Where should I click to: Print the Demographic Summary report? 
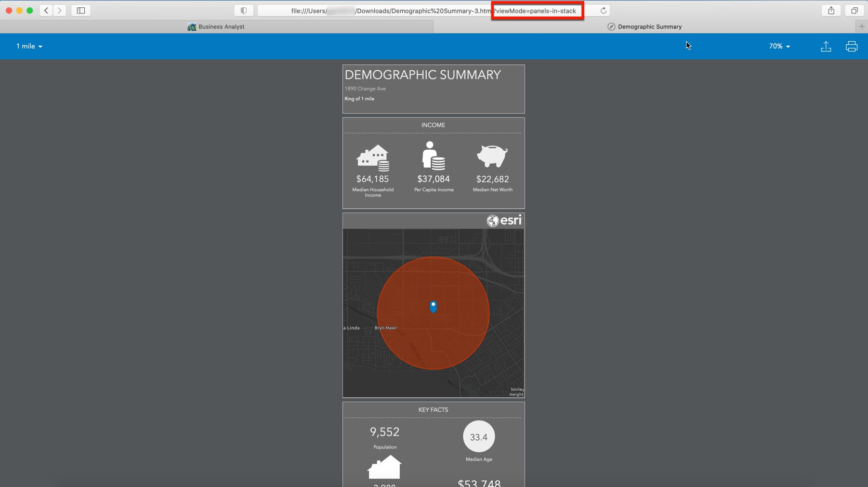click(x=851, y=47)
